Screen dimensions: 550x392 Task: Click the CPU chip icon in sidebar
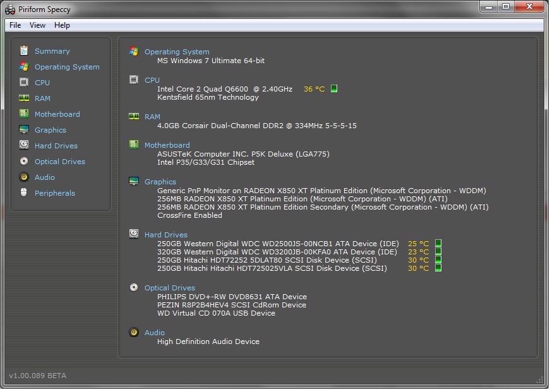pyautogui.click(x=24, y=82)
